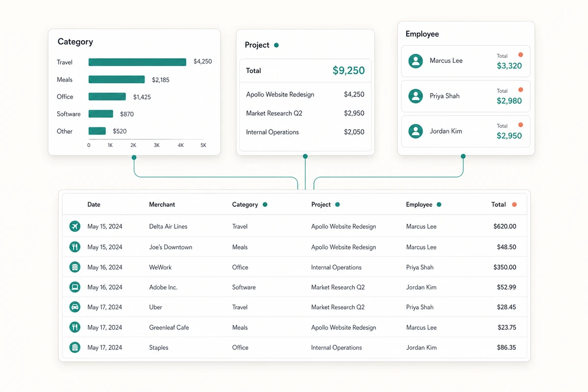Click the airplane icon for Delta Air Lines

tap(74, 226)
